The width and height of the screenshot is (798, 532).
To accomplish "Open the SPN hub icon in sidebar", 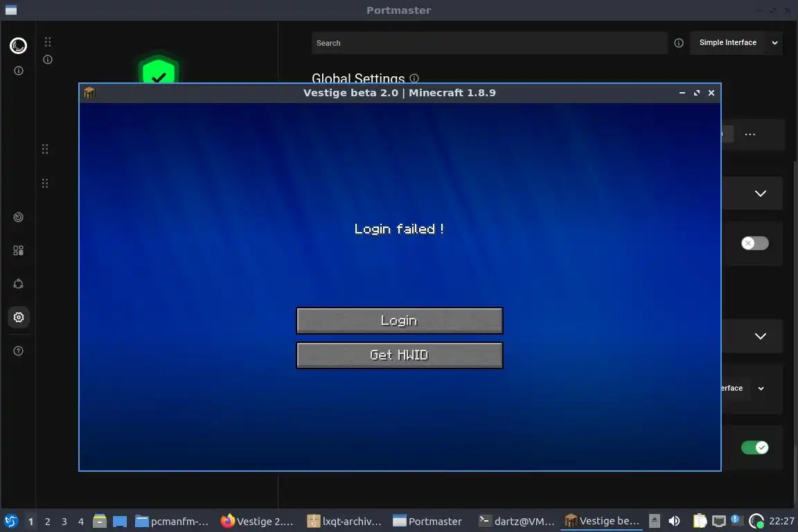I will click(18, 284).
